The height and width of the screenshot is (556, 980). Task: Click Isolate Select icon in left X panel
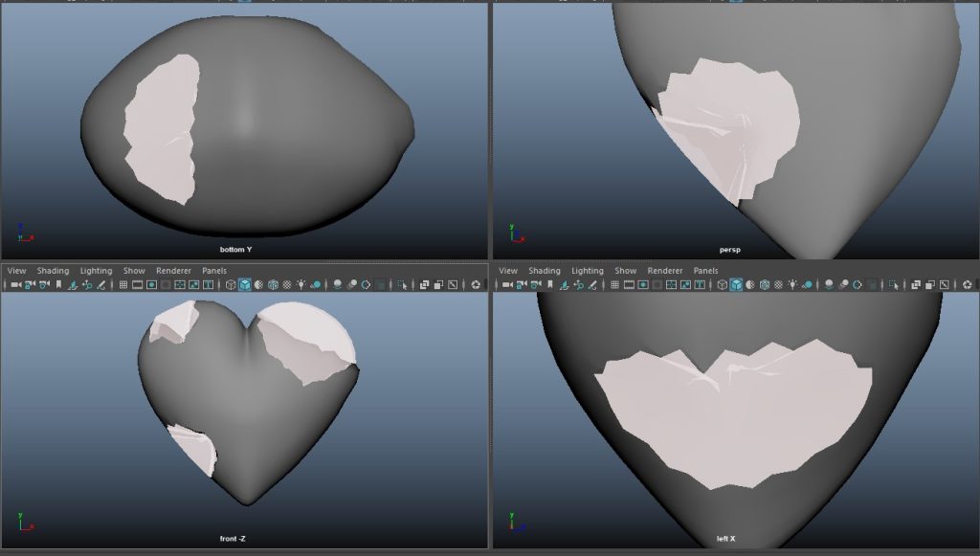click(894, 285)
